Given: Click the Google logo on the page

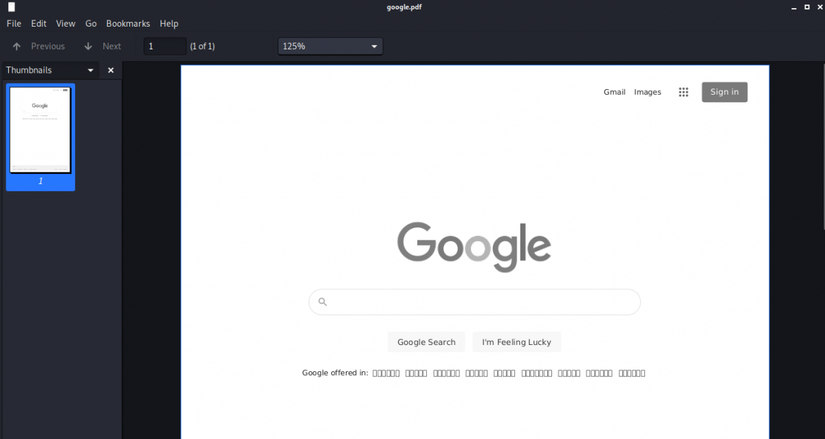Looking at the screenshot, I should point(474,246).
